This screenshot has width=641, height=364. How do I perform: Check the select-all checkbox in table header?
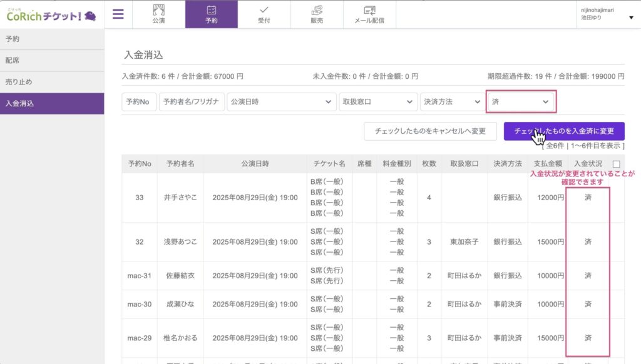point(616,163)
